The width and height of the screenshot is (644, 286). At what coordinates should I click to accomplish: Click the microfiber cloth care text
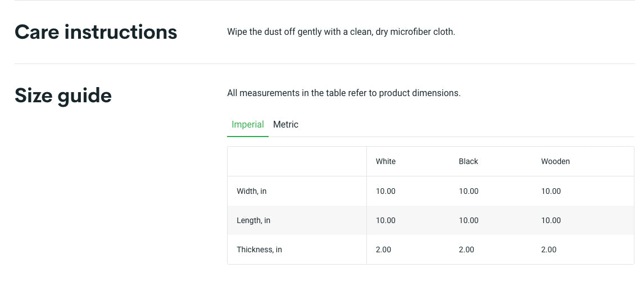tap(341, 32)
